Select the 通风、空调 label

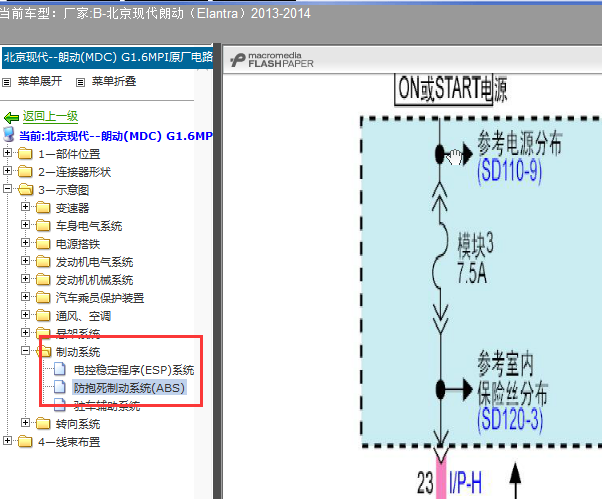pos(83,316)
